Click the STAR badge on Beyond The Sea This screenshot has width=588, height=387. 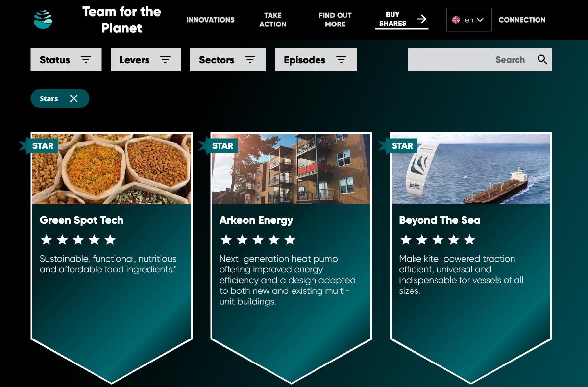pos(398,145)
